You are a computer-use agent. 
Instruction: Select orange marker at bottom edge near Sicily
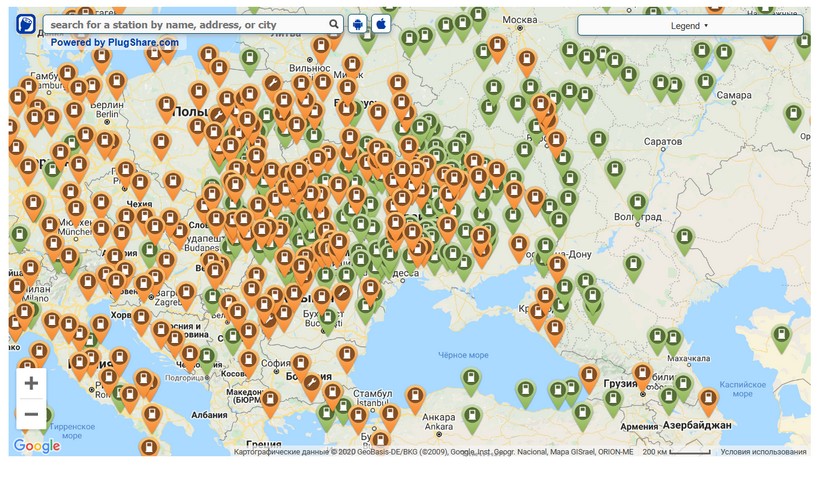pyautogui.click(x=149, y=449)
